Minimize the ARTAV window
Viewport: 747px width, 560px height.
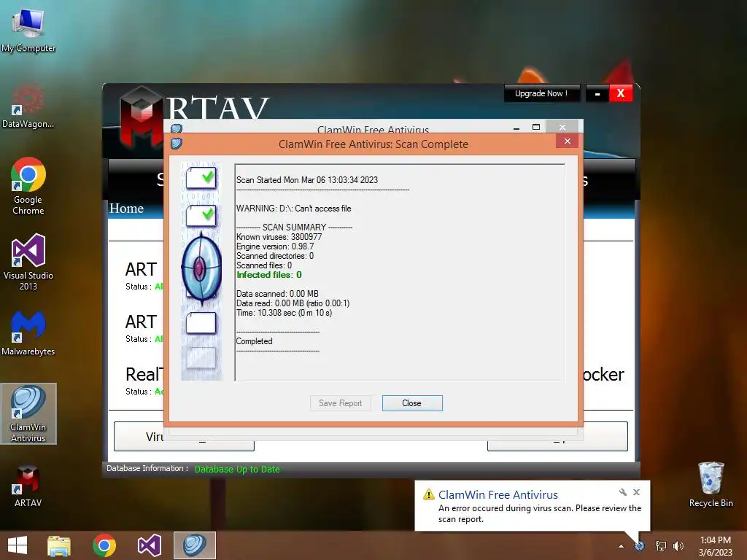click(x=597, y=93)
